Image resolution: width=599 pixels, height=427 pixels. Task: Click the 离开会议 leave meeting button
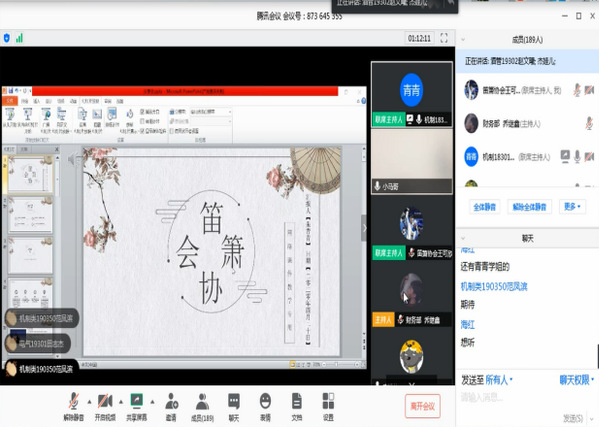coord(423,406)
